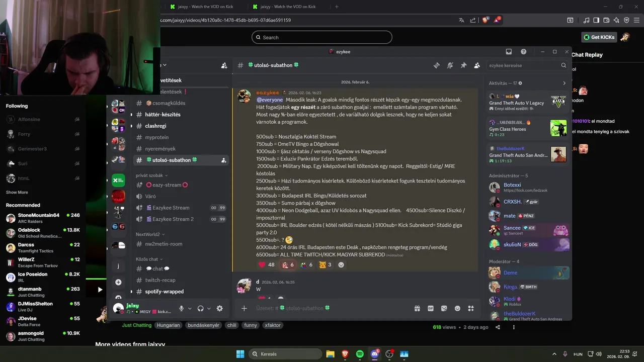The image size is (644, 362).
Task: Open a new browser tab
Action: coord(337,7)
